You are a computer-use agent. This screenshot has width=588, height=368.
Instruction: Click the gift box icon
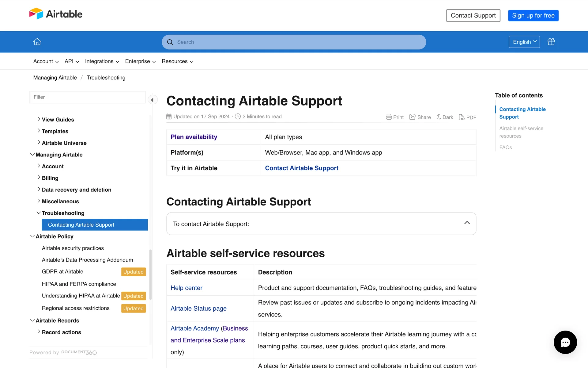551,42
